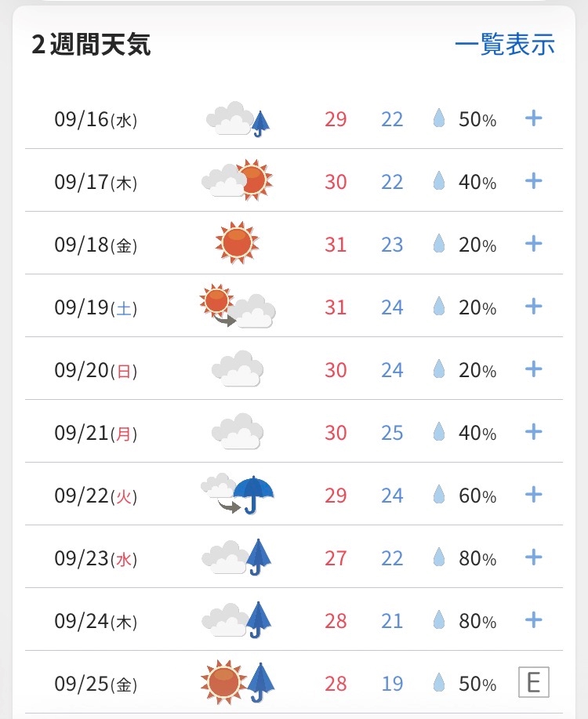Expand the 09/18 forecast details

533,244
